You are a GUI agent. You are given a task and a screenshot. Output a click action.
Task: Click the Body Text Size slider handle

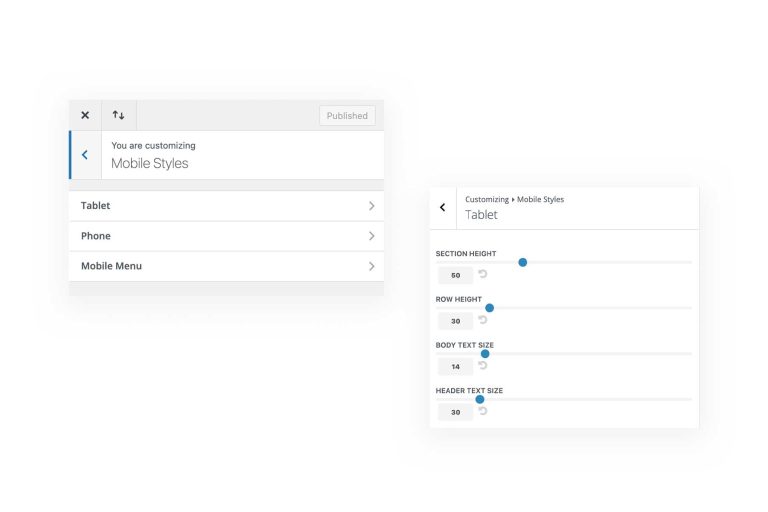coord(485,353)
